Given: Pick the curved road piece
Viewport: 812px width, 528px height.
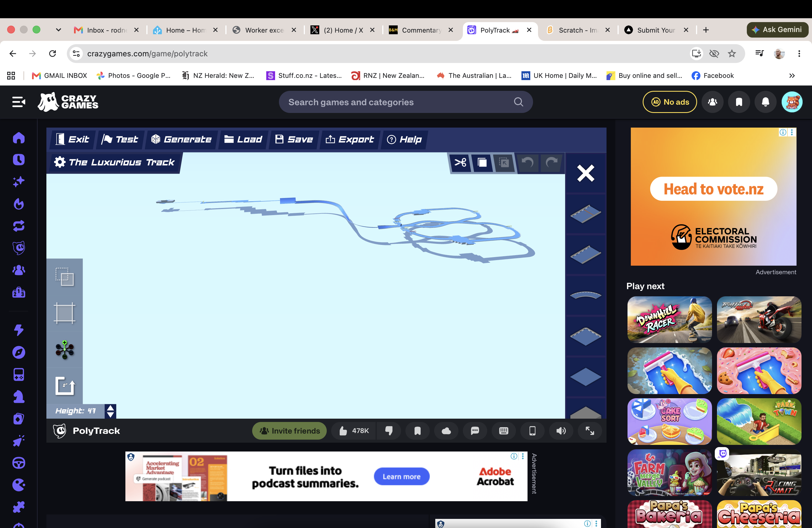Looking at the screenshot, I should pos(586,295).
